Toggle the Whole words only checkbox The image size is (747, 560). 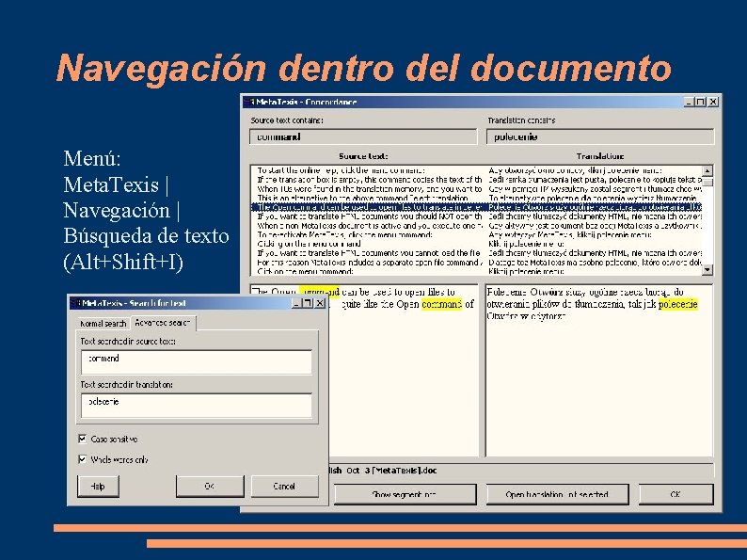point(83,459)
